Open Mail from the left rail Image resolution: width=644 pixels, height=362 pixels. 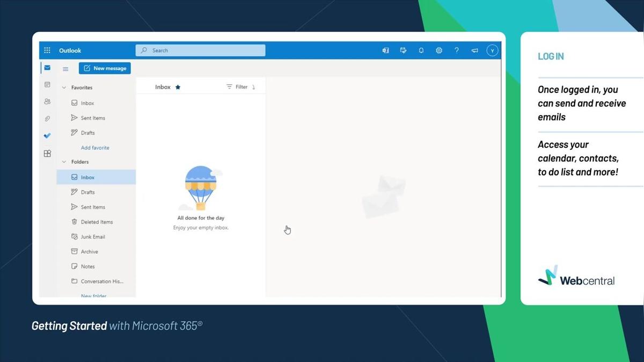click(47, 68)
